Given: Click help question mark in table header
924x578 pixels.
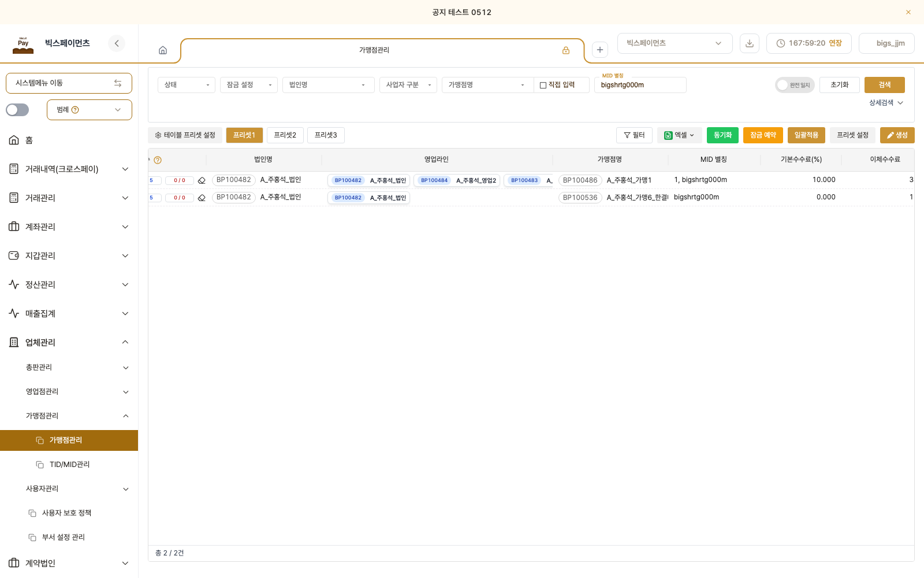Looking at the screenshot, I should tap(158, 160).
